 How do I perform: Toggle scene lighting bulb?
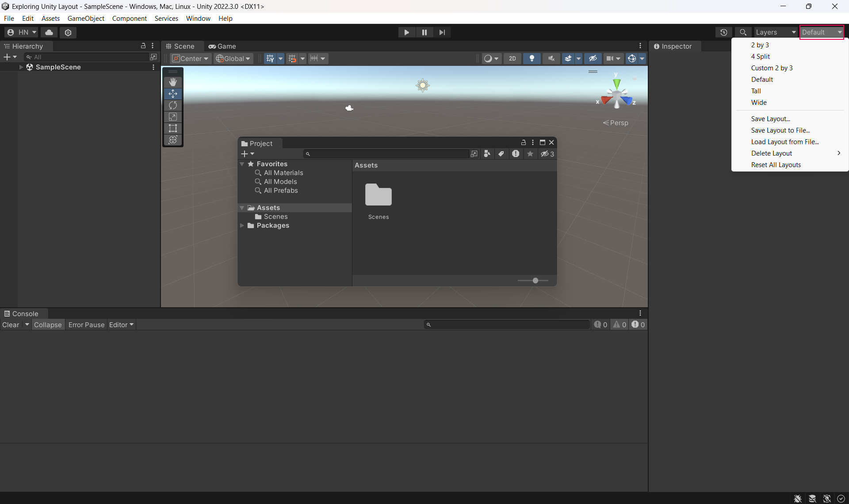pos(532,58)
